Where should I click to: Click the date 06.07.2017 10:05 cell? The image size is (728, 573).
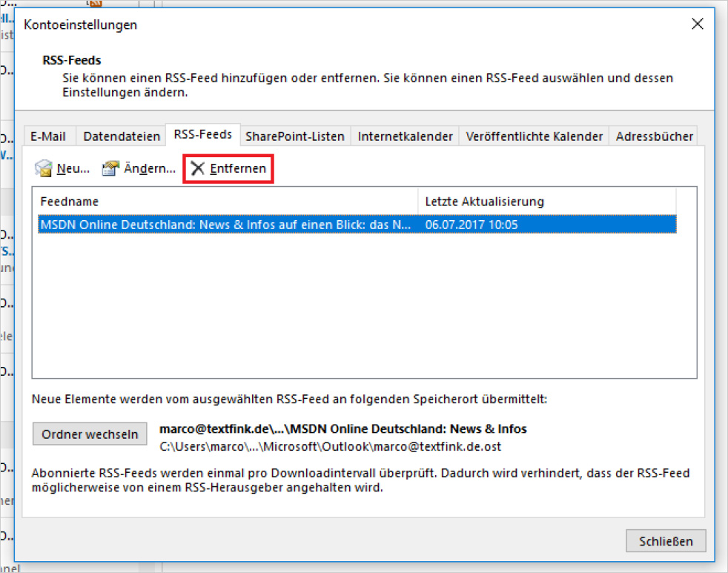pos(471,225)
